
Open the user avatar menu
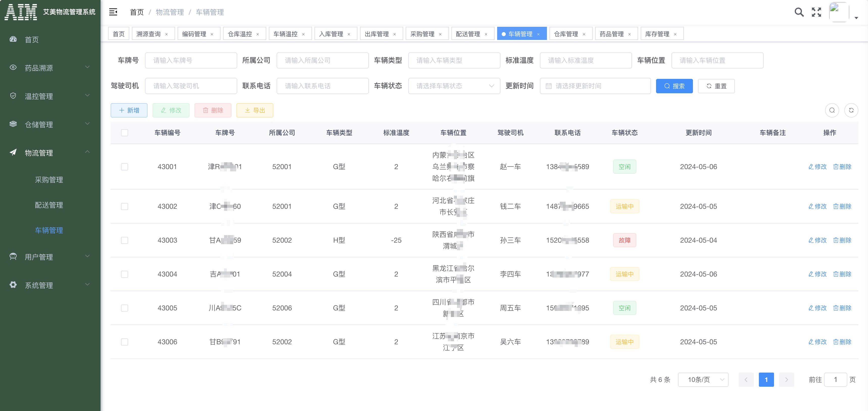tap(839, 12)
